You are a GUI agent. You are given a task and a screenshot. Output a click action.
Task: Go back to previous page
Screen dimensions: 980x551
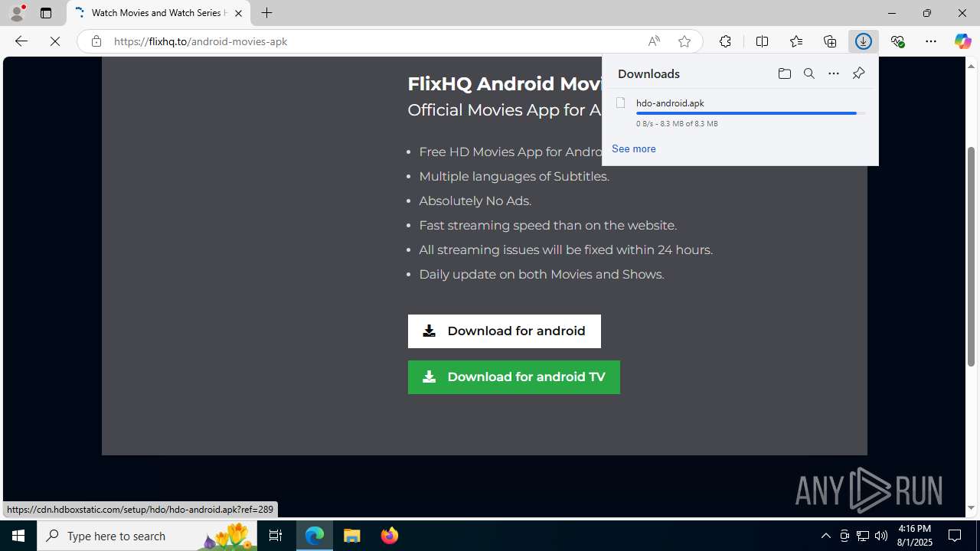tap(21, 41)
